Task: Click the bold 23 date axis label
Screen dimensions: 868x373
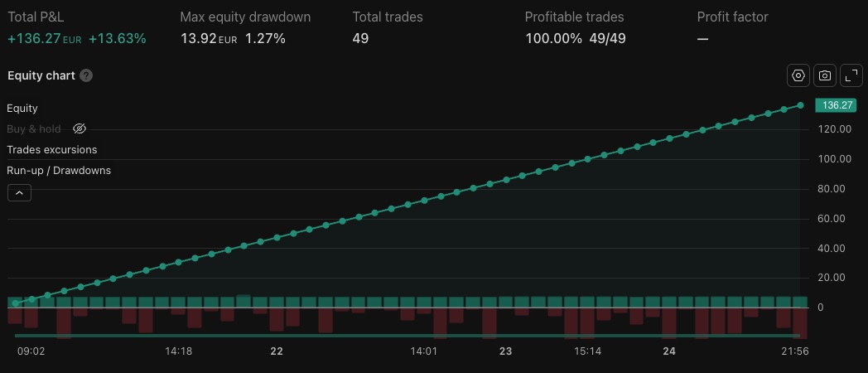Action: [505, 351]
